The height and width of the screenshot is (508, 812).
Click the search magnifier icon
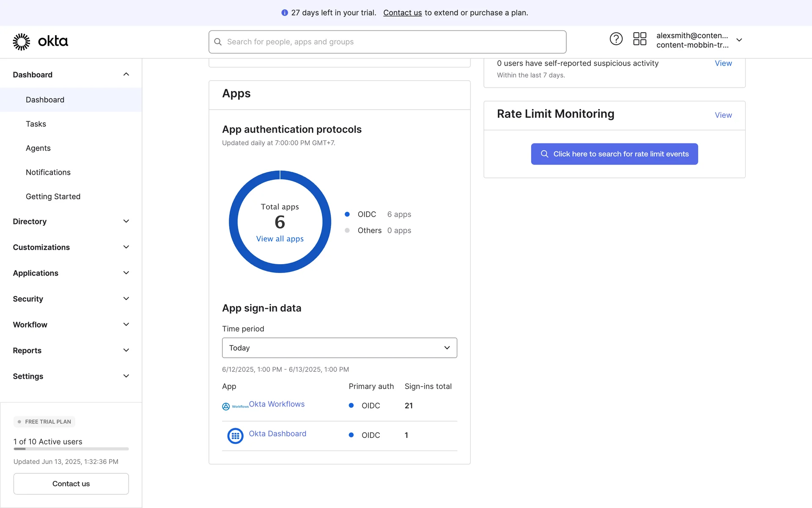(x=218, y=42)
